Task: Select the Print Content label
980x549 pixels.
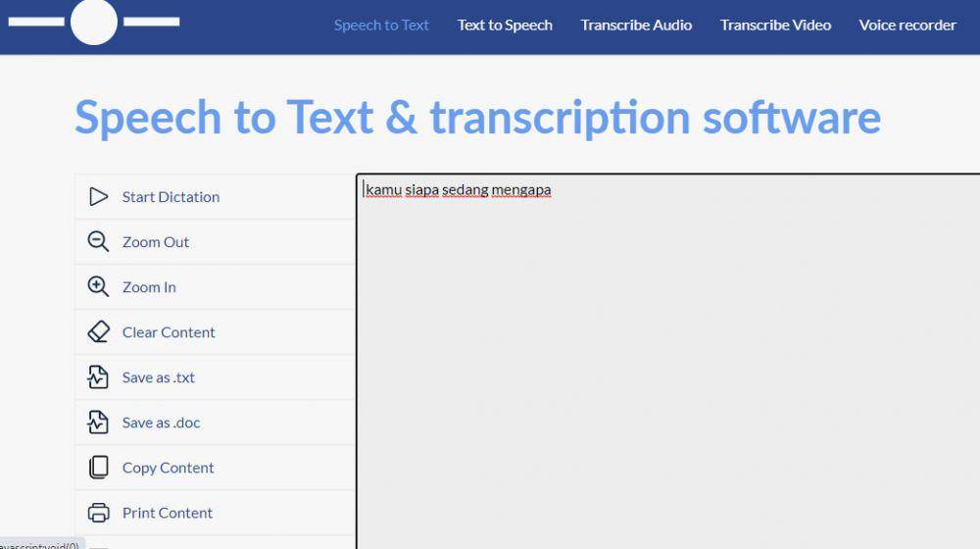Action: [x=168, y=513]
